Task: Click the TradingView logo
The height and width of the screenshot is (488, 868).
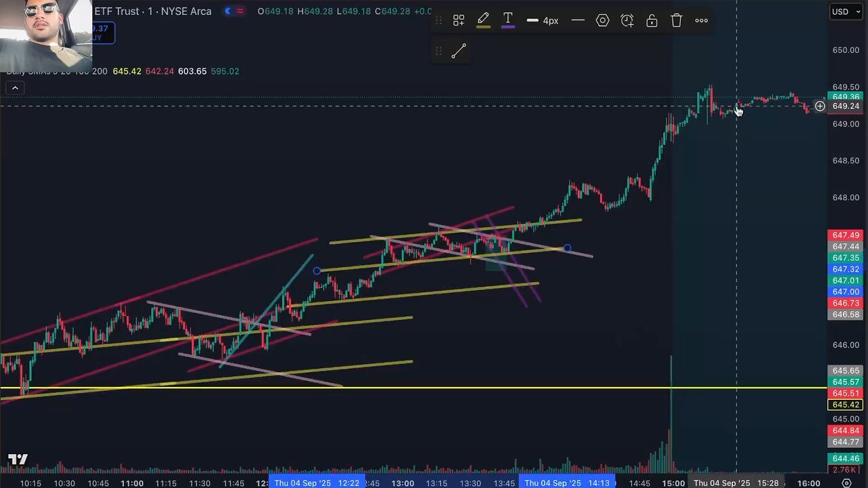Action: coord(18,460)
